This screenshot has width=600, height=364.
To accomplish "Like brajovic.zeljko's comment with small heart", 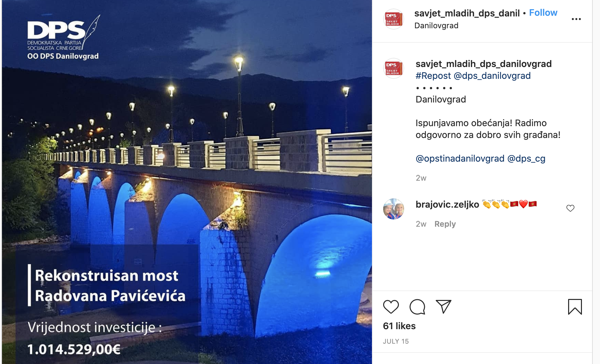I will coord(570,208).
